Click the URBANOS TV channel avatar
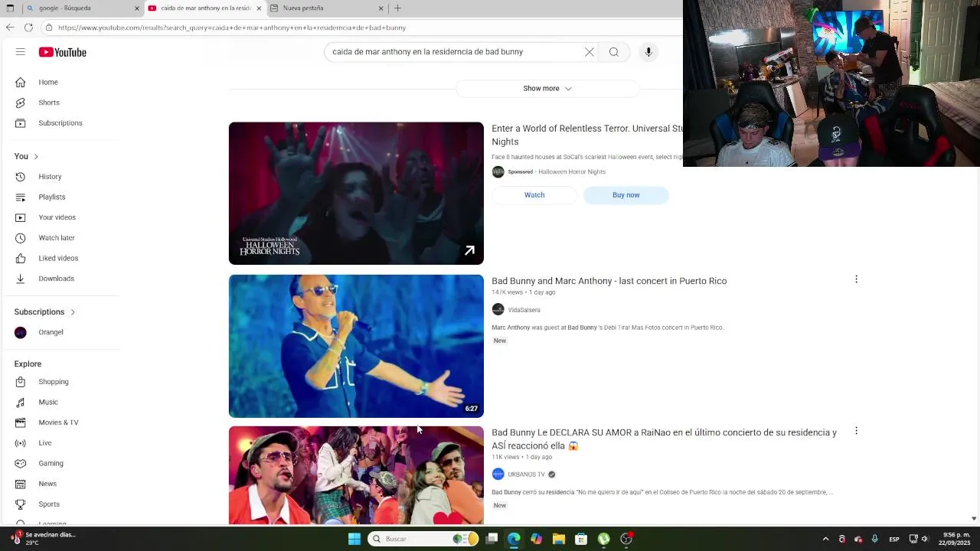 tap(498, 474)
